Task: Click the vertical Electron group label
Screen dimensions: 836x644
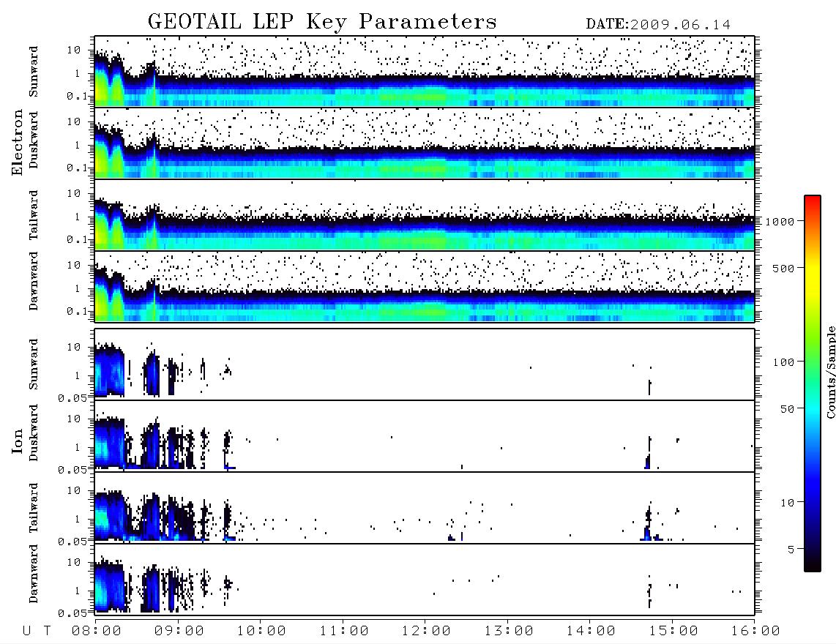Action: click(18, 143)
